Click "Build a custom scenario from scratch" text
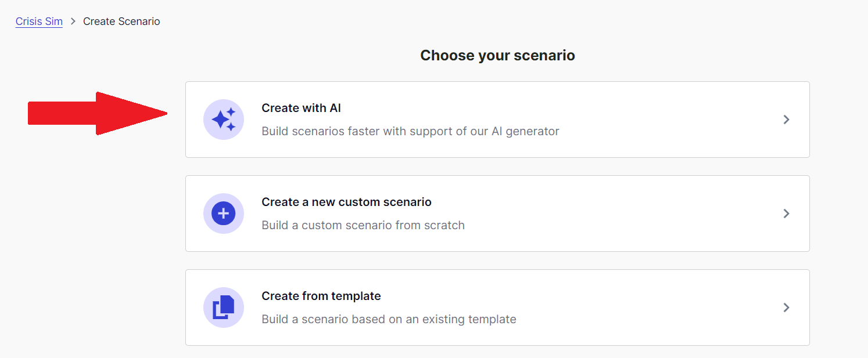 (x=363, y=225)
